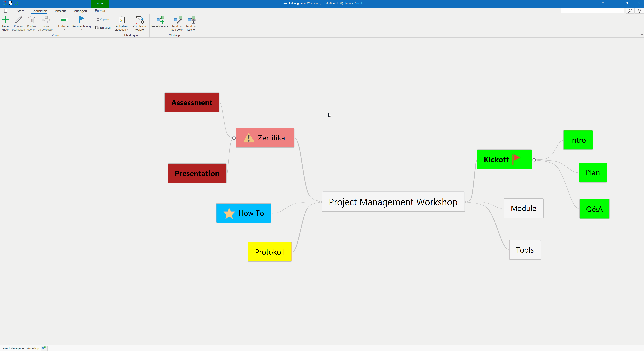This screenshot has width=644, height=351.
Task: Click the warning icon on Zertifikat node
Action: 248,138
